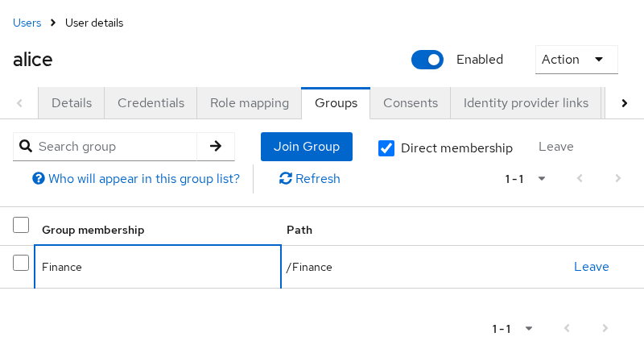
Task: Switch to the Details tab
Action: pos(72,103)
